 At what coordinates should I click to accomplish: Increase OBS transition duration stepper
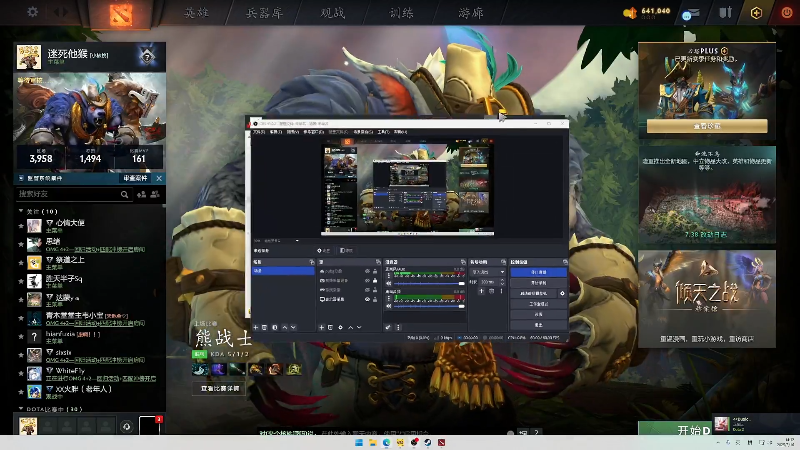pos(503,280)
